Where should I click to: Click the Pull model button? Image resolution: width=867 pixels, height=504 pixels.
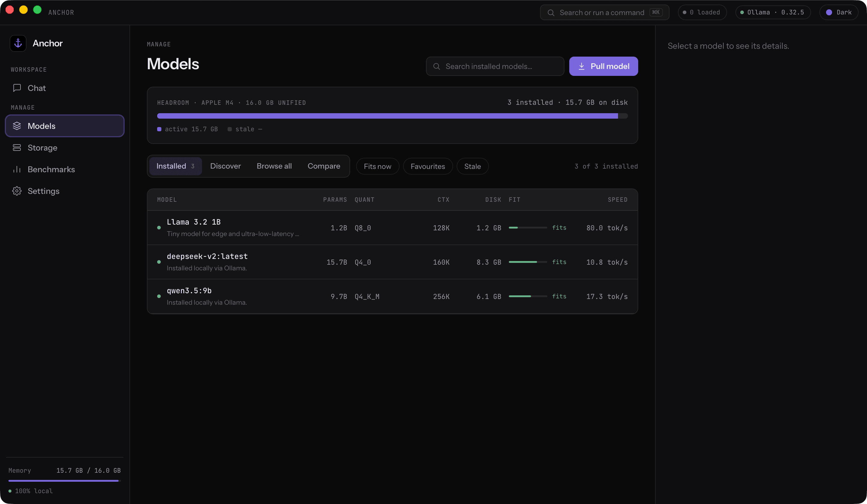604,67
